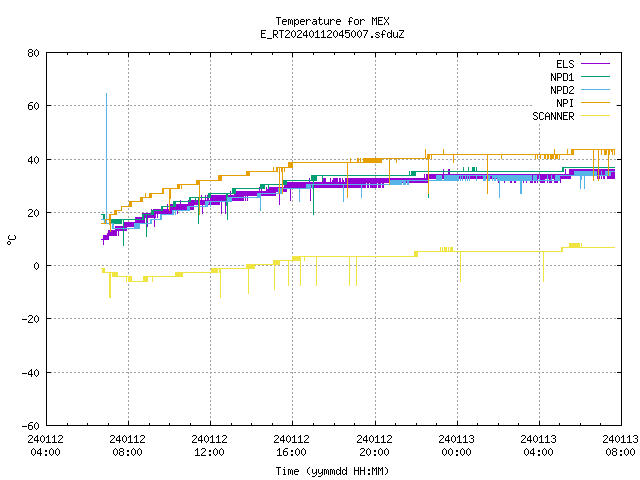This screenshot has width=640, height=480.
Task: Select the SCANNER legend label
Action: 553,116
